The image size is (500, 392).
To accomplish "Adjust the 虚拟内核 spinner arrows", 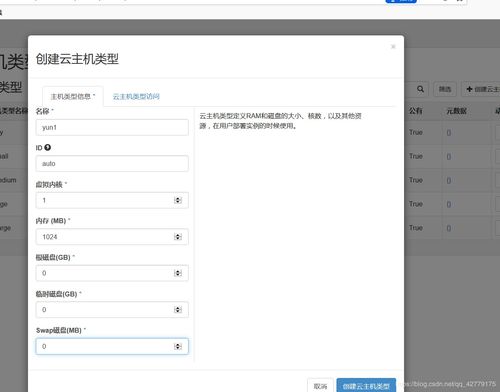I will (178, 200).
